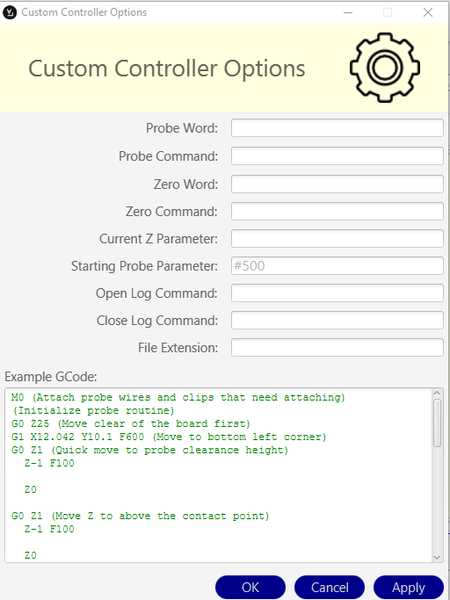Minimize the Custom Controller Options dialog

348,13
